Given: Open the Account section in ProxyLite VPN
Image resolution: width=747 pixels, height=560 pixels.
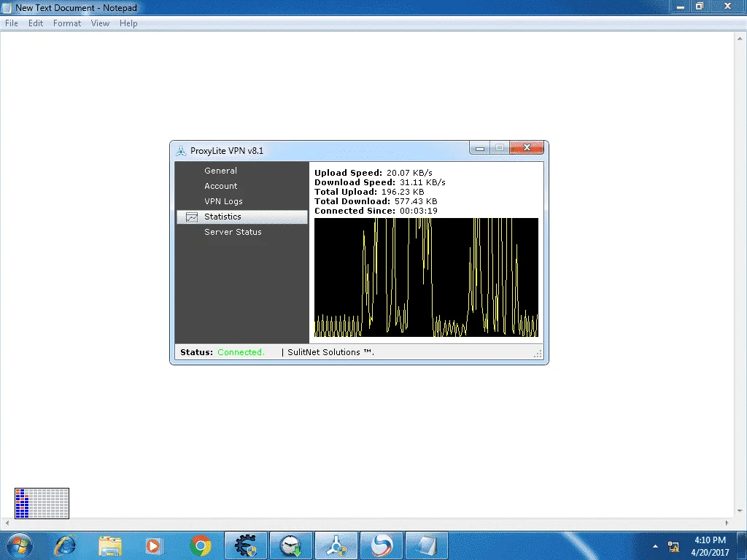Looking at the screenshot, I should click(220, 186).
